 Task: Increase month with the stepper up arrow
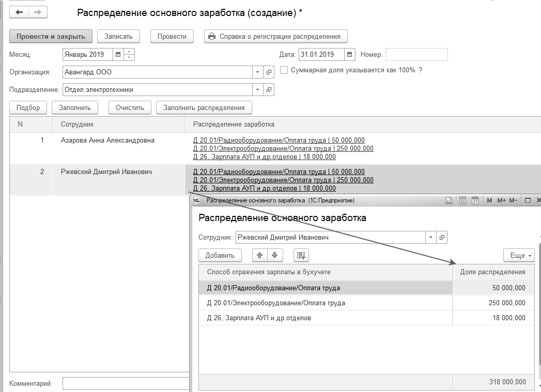click(x=129, y=52)
